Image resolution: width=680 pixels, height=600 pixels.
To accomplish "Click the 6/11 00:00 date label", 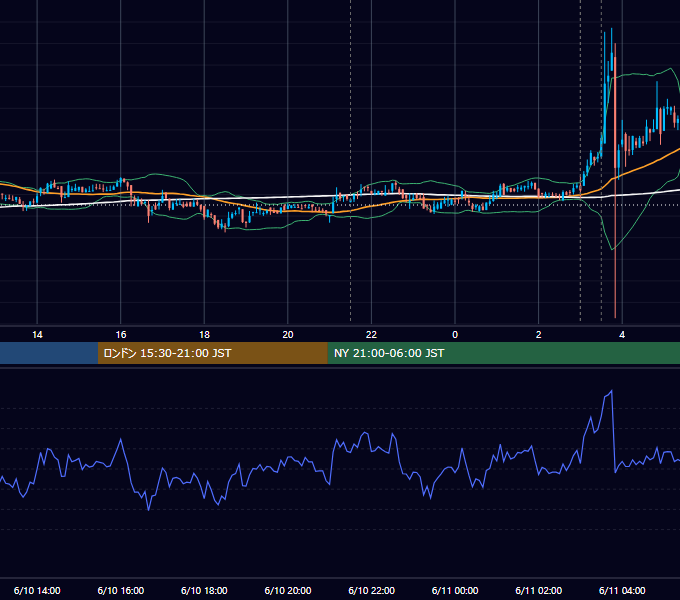I will (x=455, y=590).
